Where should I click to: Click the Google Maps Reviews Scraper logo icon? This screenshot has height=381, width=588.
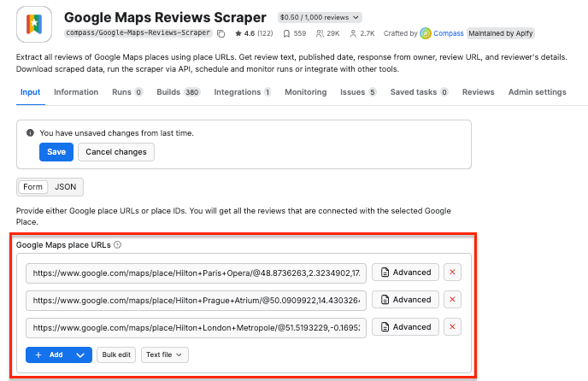coord(34,25)
